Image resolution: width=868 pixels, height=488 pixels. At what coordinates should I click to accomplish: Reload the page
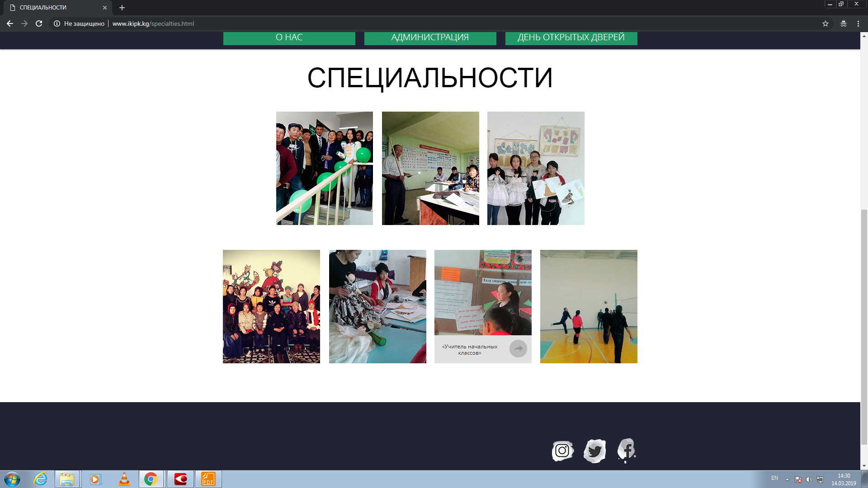tap(39, 23)
